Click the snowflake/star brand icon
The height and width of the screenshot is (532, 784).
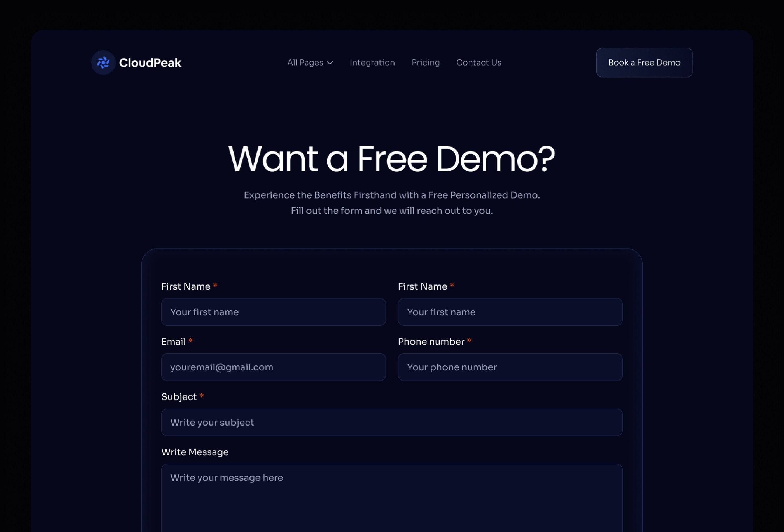(103, 62)
